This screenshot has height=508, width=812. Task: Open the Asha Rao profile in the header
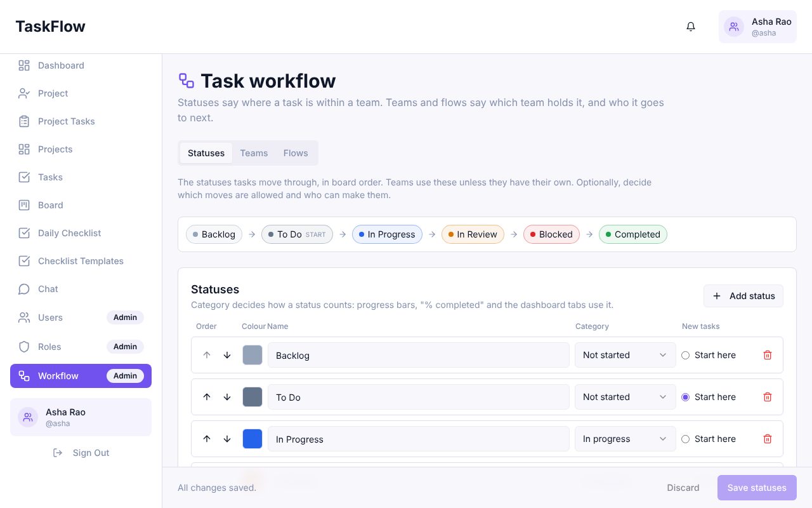[x=757, y=27]
